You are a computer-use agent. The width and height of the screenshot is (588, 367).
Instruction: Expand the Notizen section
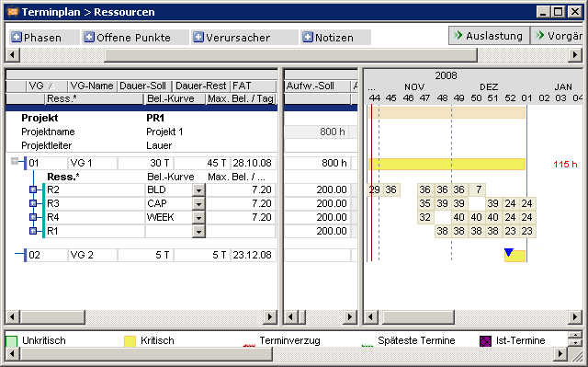click(x=308, y=37)
